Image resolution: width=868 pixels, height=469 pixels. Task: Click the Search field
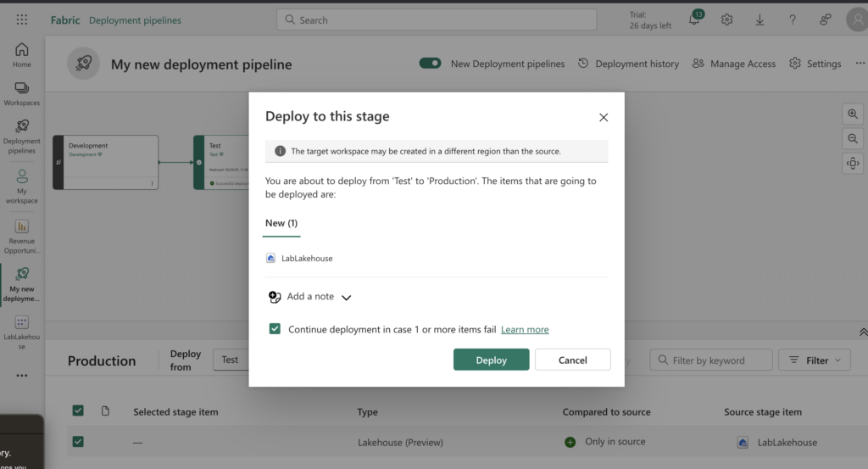(437, 20)
